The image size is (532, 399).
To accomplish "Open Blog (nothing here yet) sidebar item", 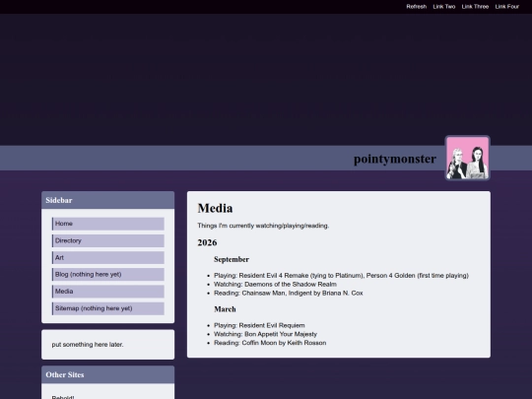I will click(x=108, y=275).
